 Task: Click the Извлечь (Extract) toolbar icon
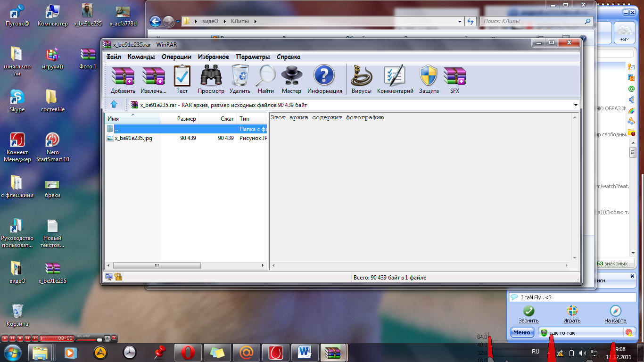coord(154,79)
